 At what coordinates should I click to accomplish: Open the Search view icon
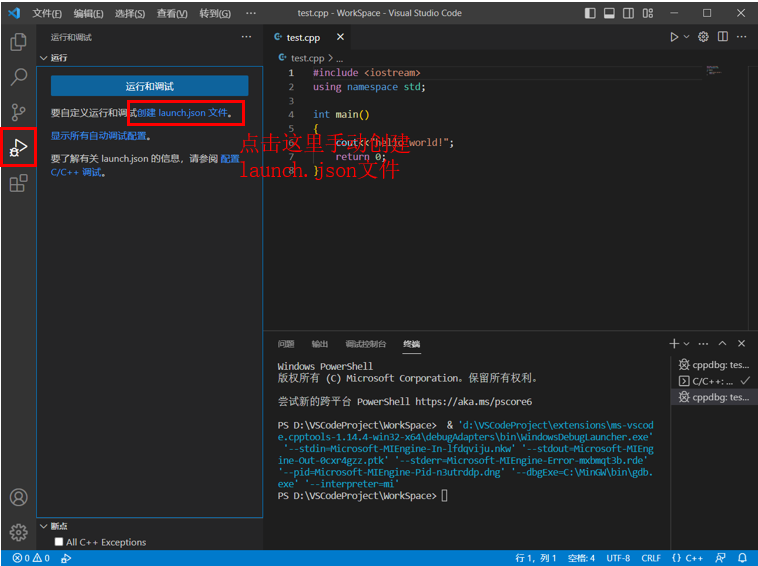pos(18,77)
